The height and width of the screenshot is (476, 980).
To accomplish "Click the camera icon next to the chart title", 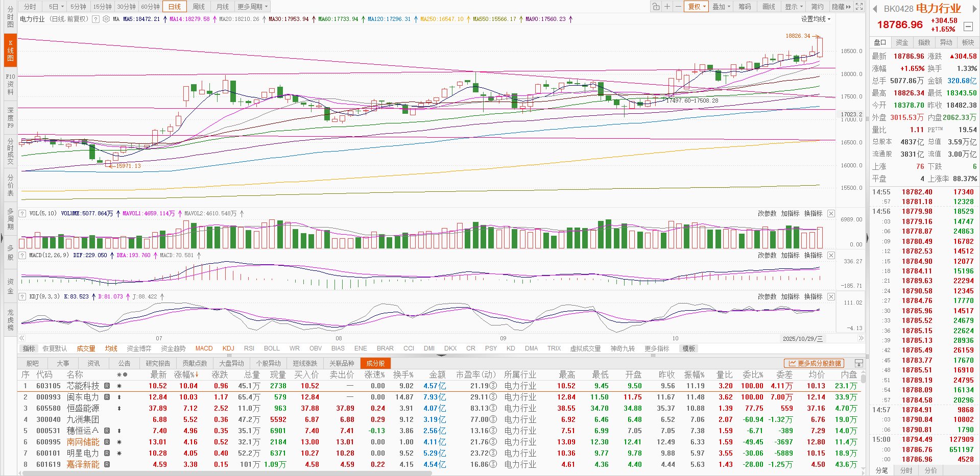I will [106, 19].
